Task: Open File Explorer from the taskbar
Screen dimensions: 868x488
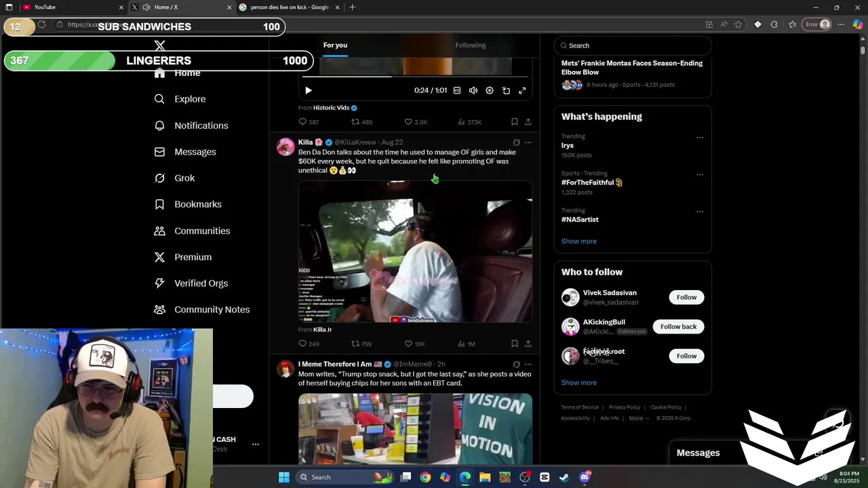Action: (x=485, y=477)
